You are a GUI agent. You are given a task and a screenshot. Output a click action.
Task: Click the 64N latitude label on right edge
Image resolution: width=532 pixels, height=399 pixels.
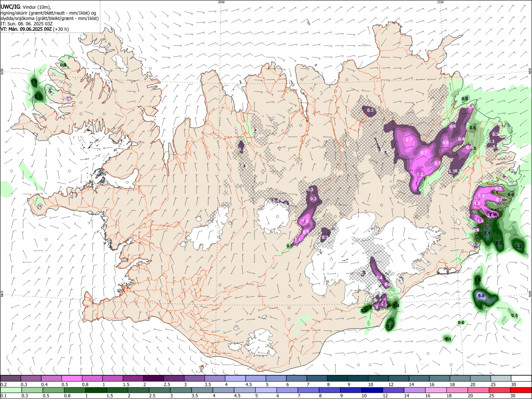pyautogui.click(x=530, y=294)
